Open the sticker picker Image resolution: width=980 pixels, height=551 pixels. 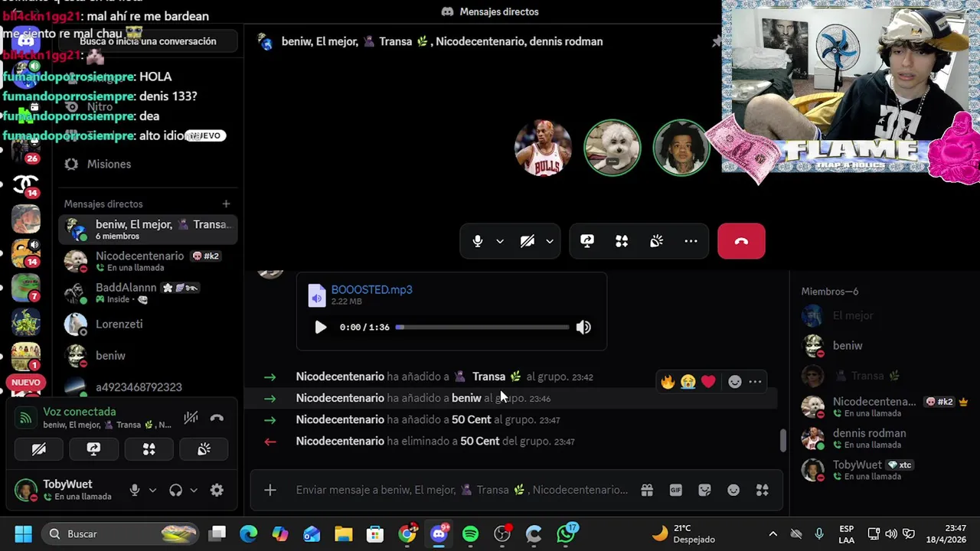[705, 490]
